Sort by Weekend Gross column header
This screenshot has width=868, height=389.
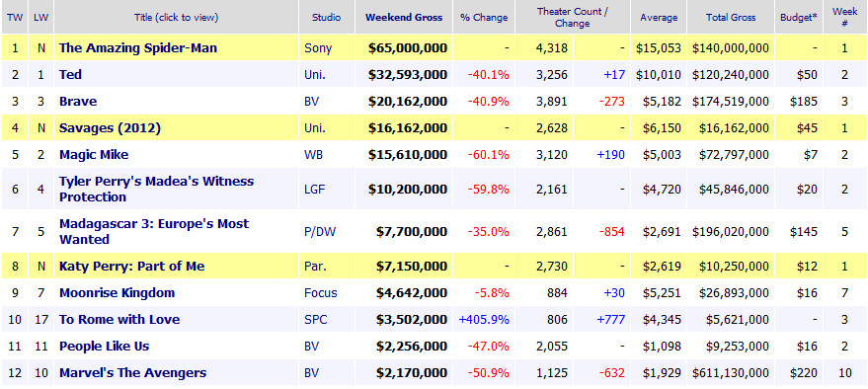coord(404,17)
